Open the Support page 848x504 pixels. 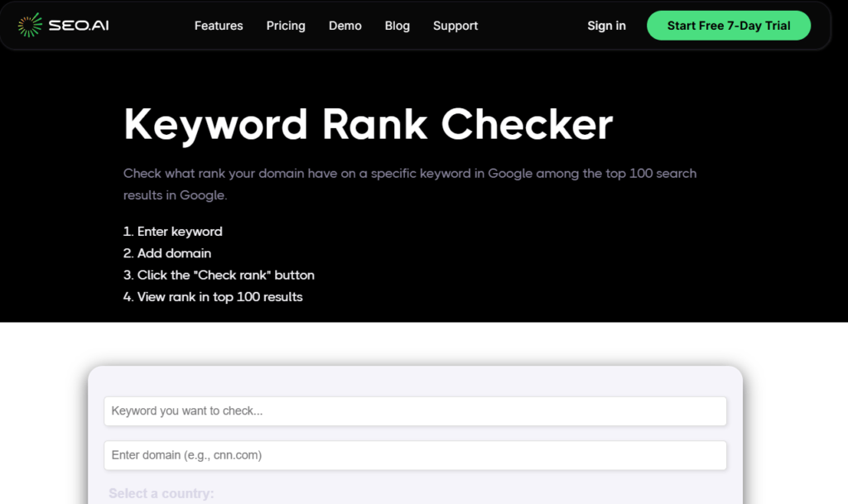click(x=455, y=26)
